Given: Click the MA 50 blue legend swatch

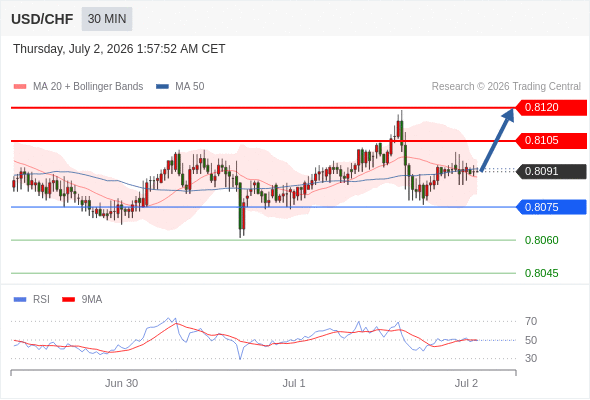Looking at the screenshot, I should click(162, 87).
